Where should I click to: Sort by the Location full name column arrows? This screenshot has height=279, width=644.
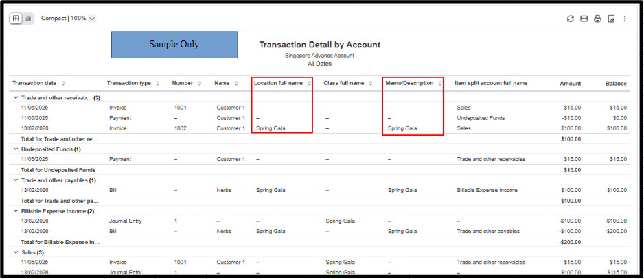[x=309, y=84]
